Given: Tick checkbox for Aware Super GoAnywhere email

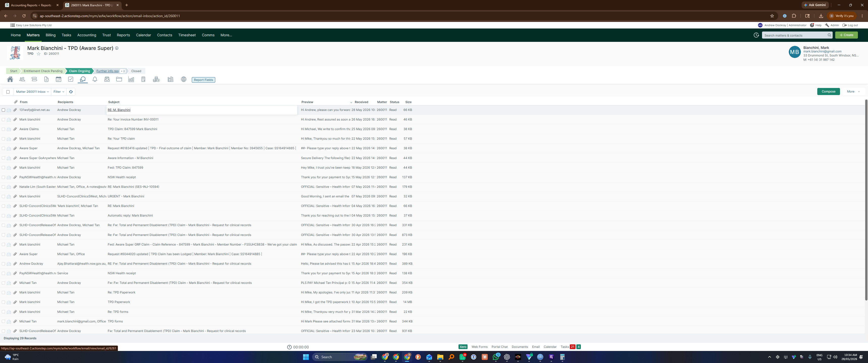Looking at the screenshot, I should [x=3, y=158].
